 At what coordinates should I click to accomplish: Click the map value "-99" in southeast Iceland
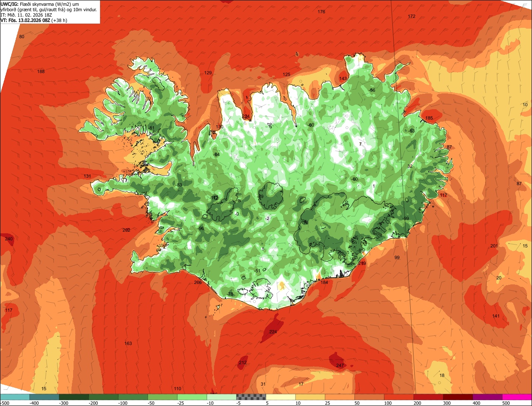pyautogui.click(x=406, y=219)
